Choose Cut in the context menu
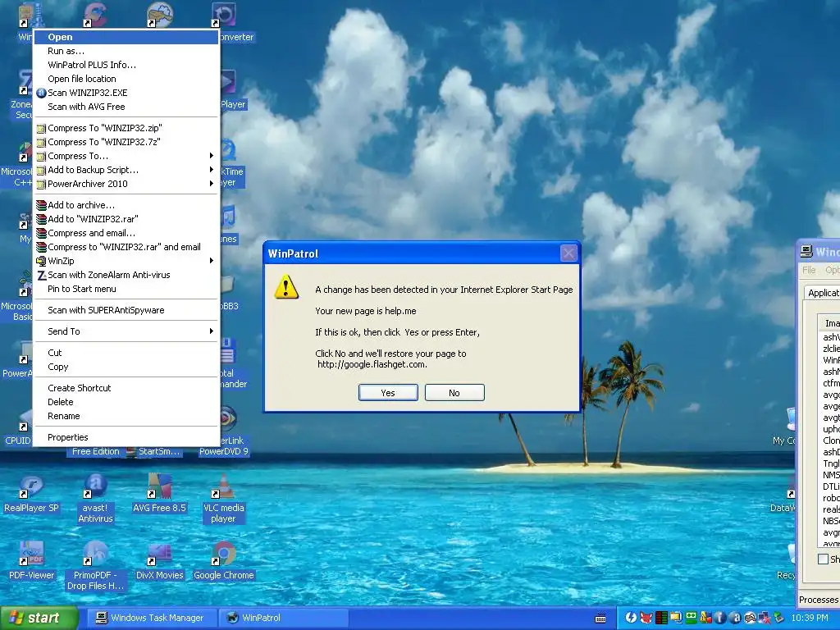The width and height of the screenshot is (840, 630). [x=126, y=353]
